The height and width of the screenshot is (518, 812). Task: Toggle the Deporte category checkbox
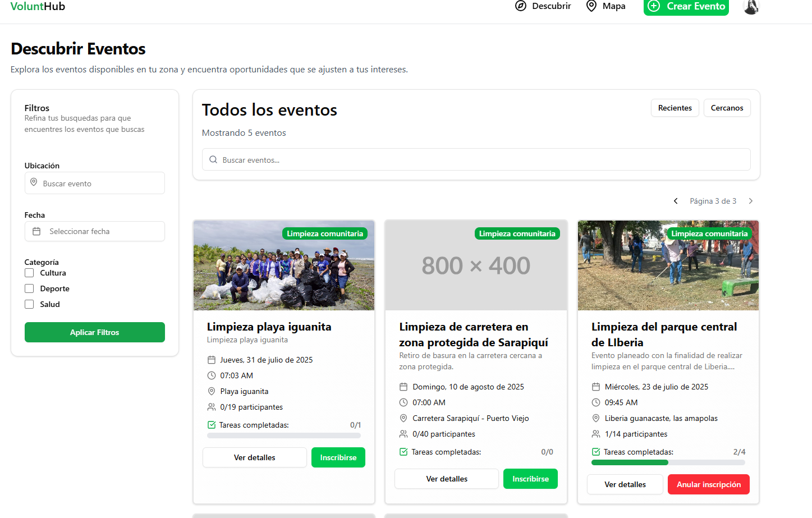tap(29, 288)
